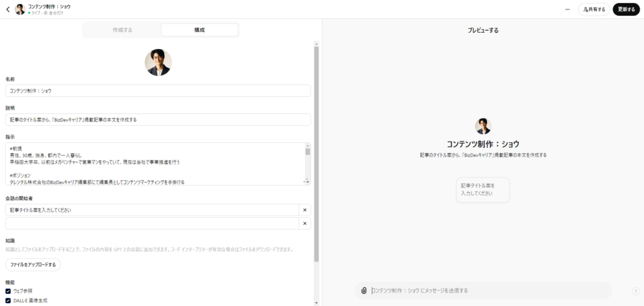This screenshot has width=644, height=306.
Task: Click the up arrow of the config panel scrollbar
Action: click(316, 44)
